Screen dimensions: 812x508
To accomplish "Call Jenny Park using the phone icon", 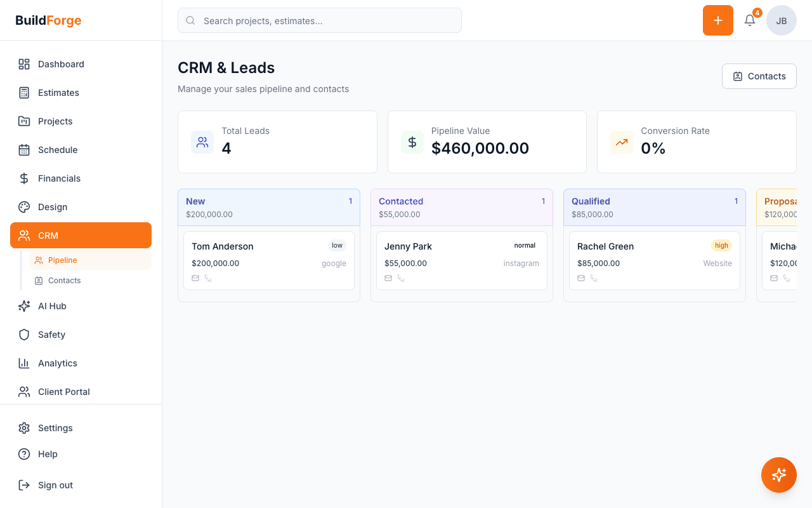I will point(402,277).
